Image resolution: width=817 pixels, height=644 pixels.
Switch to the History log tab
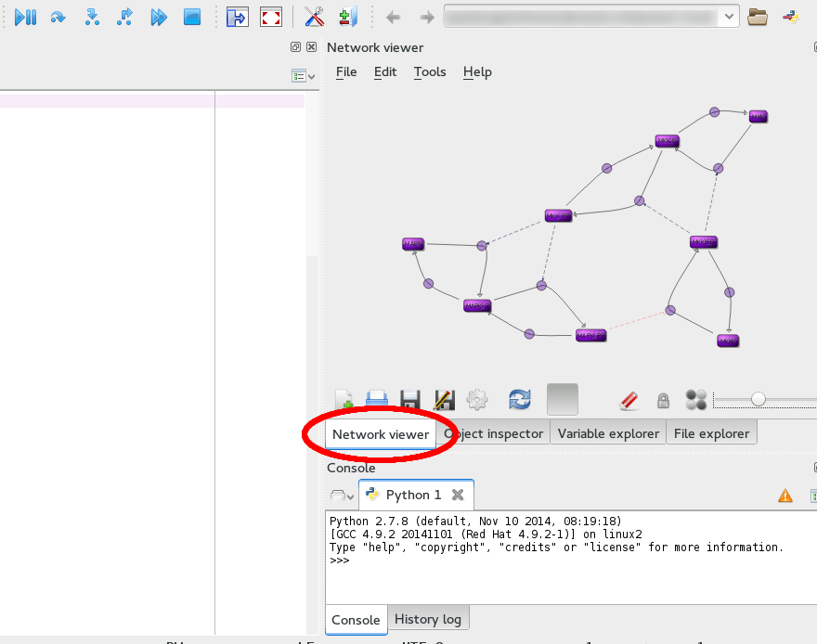click(x=428, y=619)
